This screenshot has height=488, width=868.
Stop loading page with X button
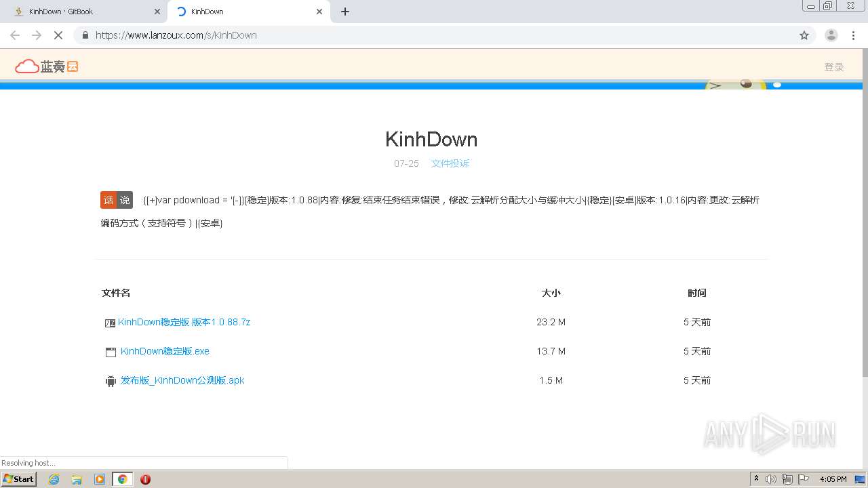[58, 35]
